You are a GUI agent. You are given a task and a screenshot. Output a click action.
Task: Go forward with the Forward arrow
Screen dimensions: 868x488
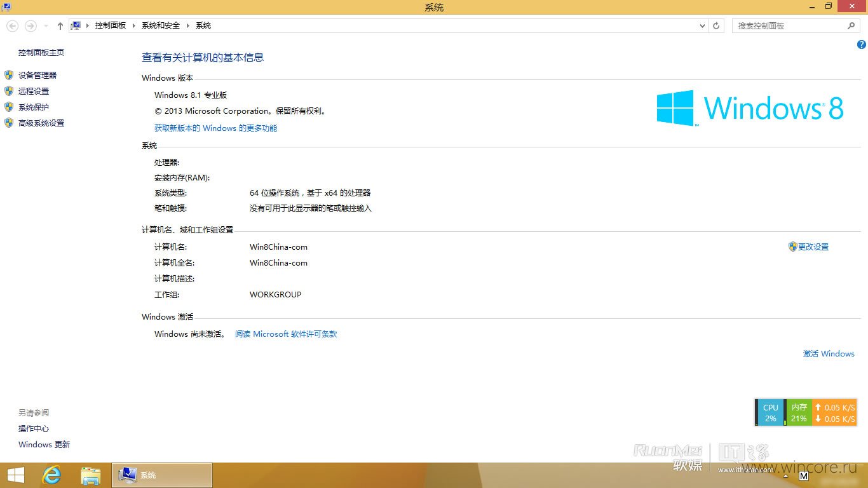point(30,25)
